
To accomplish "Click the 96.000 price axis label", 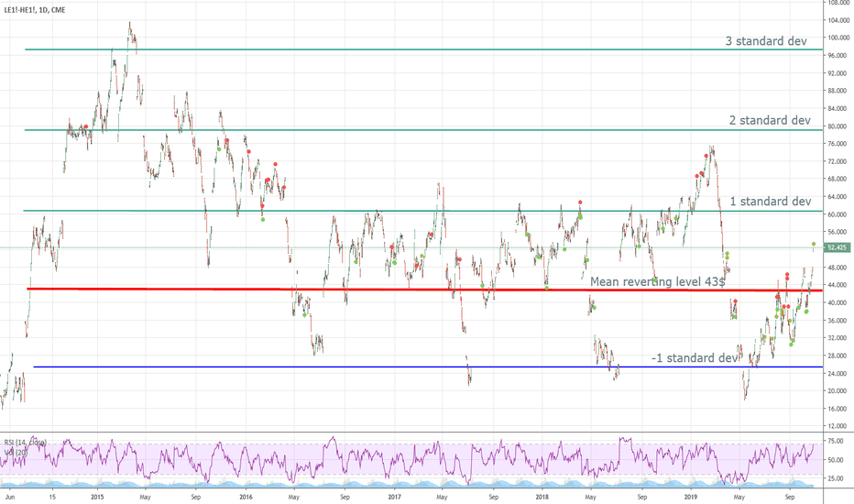I will coord(838,56).
